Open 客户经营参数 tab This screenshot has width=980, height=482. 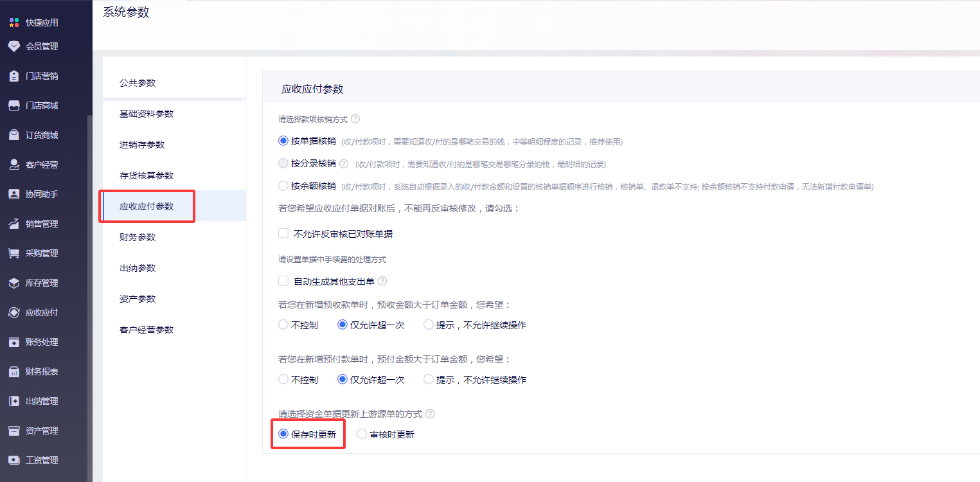point(174,330)
